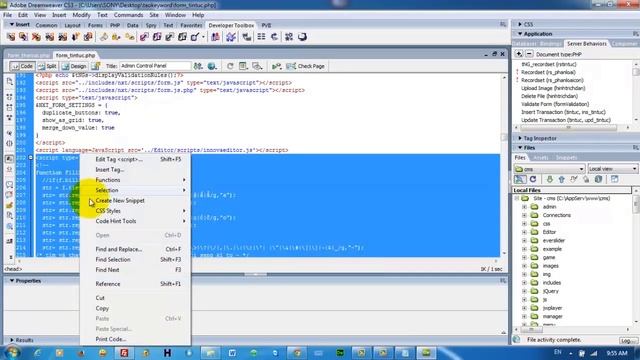Open the Developer Toolbox insert tab
640x360 pixels.
tap(231, 25)
